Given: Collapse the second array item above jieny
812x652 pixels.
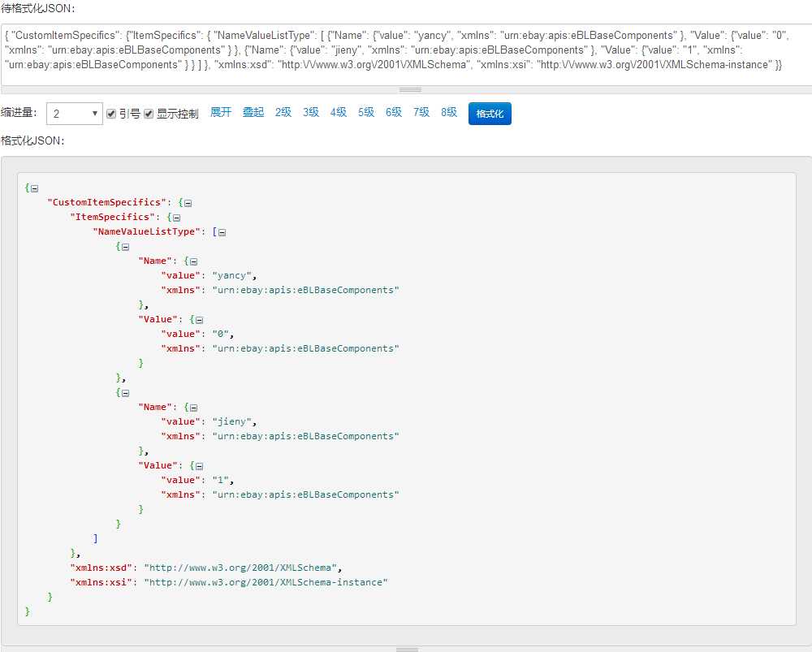Looking at the screenshot, I should coord(125,393).
